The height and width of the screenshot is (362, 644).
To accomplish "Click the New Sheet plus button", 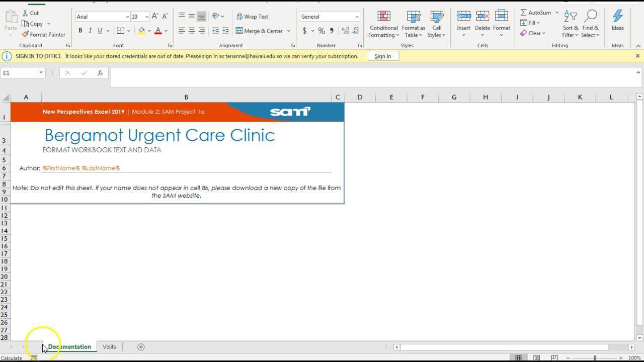I will pyautogui.click(x=141, y=346).
